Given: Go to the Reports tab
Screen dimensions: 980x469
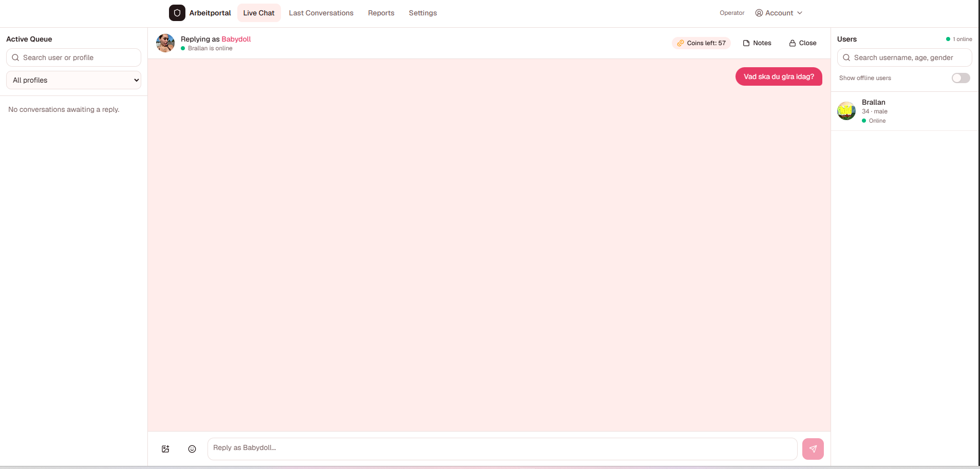Looking at the screenshot, I should [x=381, y=13].
